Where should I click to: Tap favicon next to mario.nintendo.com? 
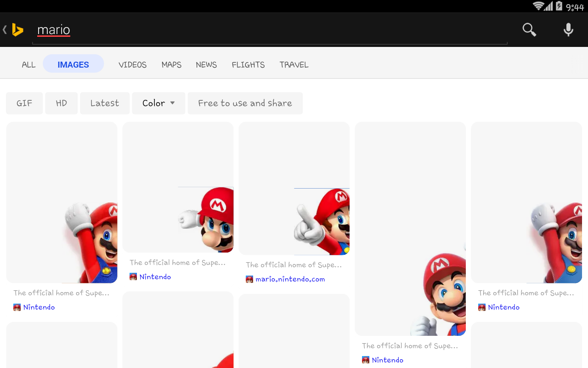point(249,279)
